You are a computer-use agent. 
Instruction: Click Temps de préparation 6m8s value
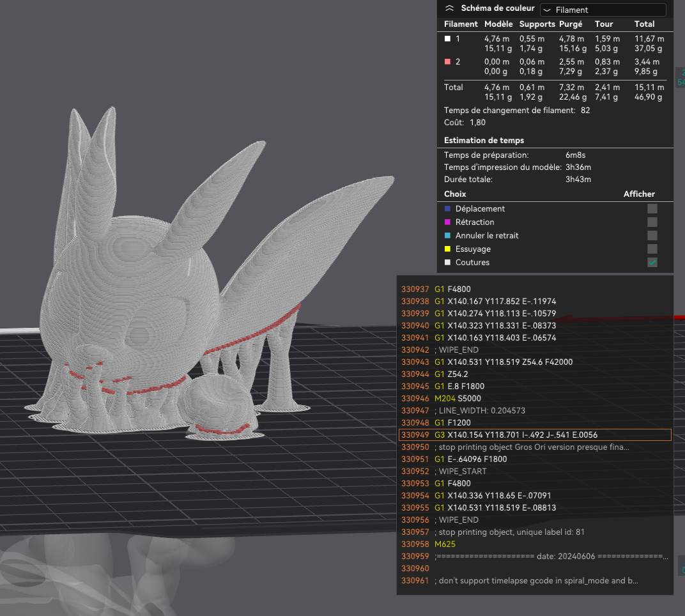click(x=575, y=155)
